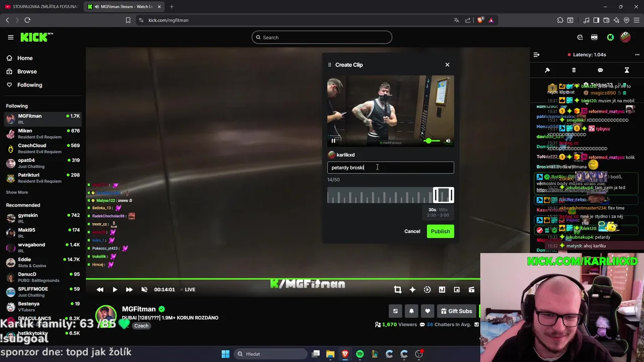The image size is (644, 362).
Task: Open Miken channel in sidebar
Action: (x=43, y=134)
